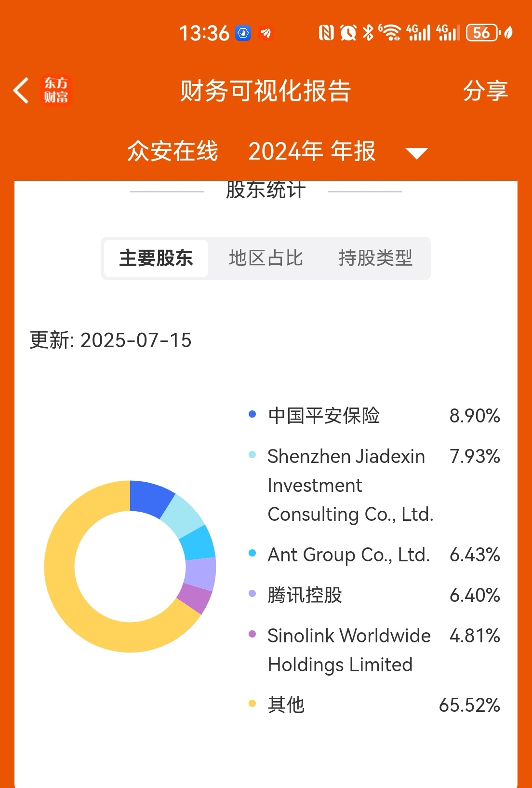Tap the blue app notification icon
Image resolution: width=532 pixels, height=788 pixels.
(x=243, y=33)
